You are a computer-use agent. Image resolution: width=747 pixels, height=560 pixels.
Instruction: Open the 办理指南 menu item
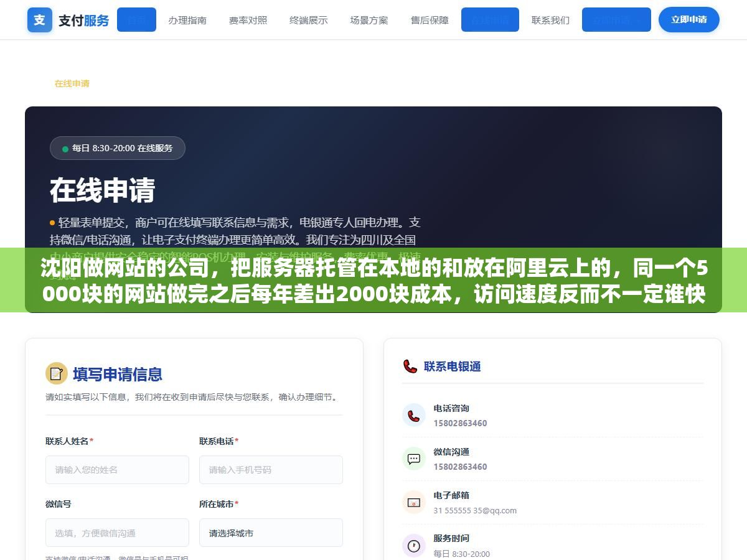pos(187,20)
